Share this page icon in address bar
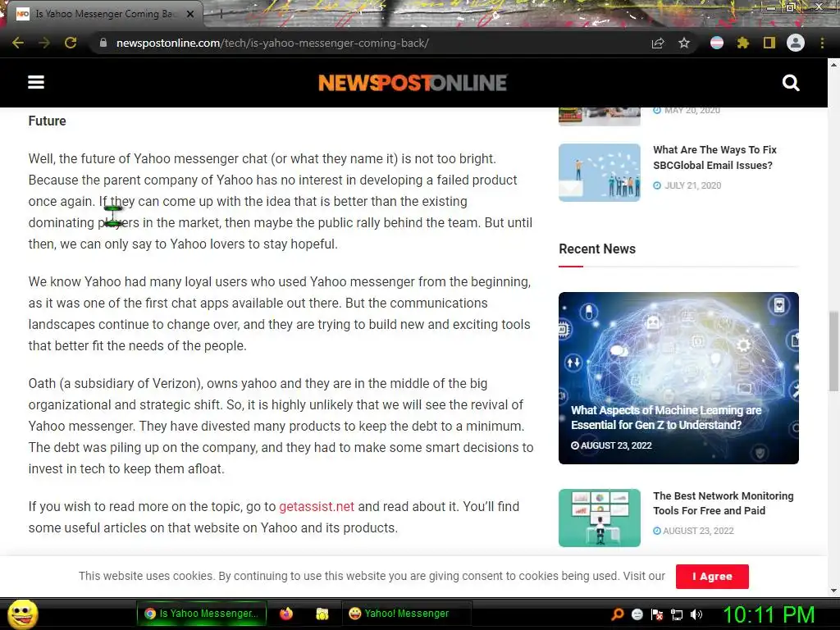 tap(658, 43)
